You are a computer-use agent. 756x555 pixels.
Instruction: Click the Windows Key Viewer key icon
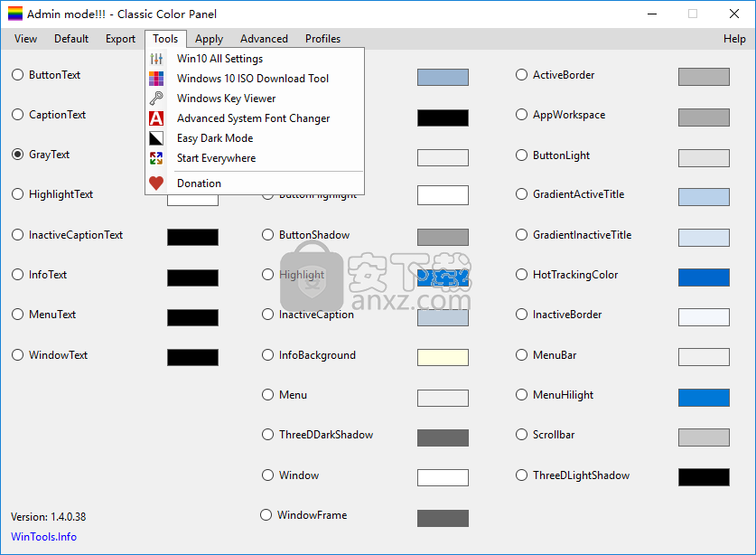(x=156, y=99)
